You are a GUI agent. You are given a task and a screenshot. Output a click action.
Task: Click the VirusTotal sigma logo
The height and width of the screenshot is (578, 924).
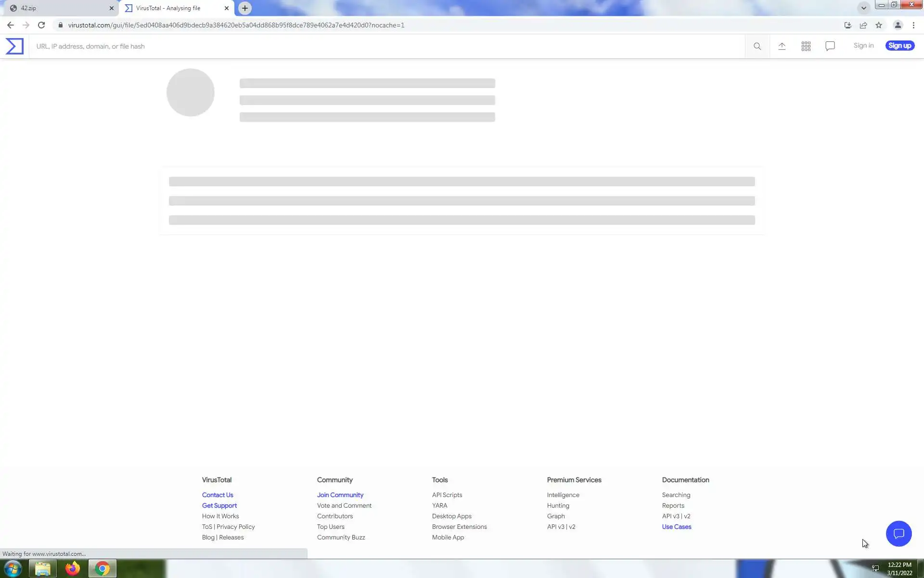pyautogui.click(x=14, y=46)
